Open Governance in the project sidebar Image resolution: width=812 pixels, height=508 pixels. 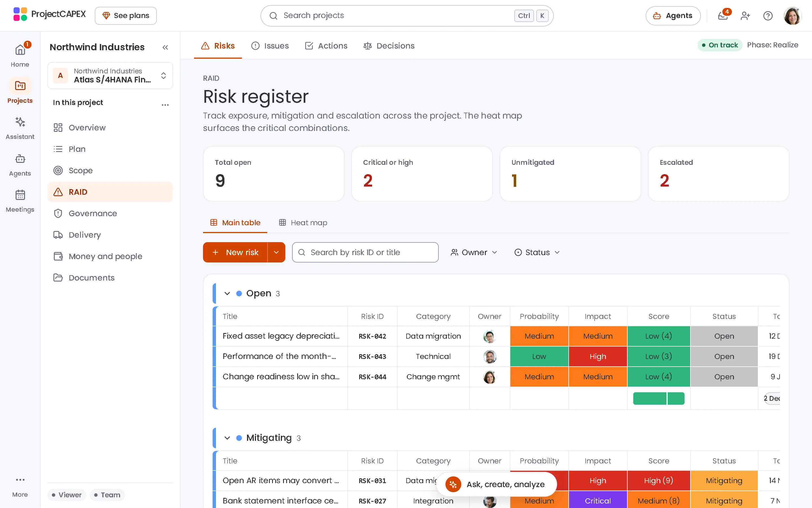pos(110,213)
